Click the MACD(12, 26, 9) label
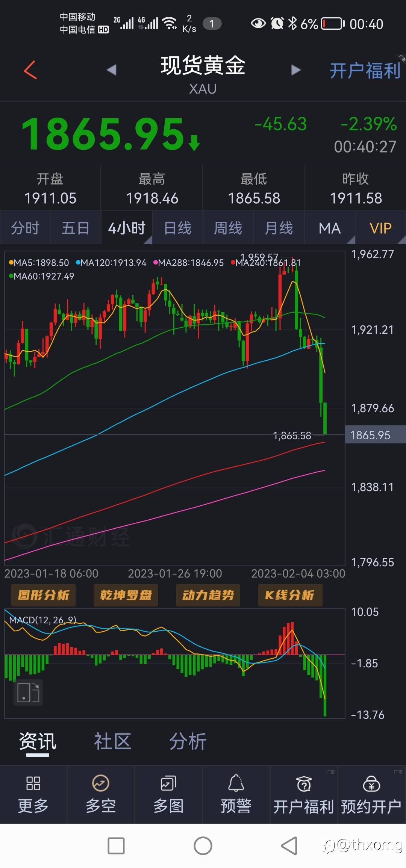Screen dimensions: 406x868 pos(42,620)
